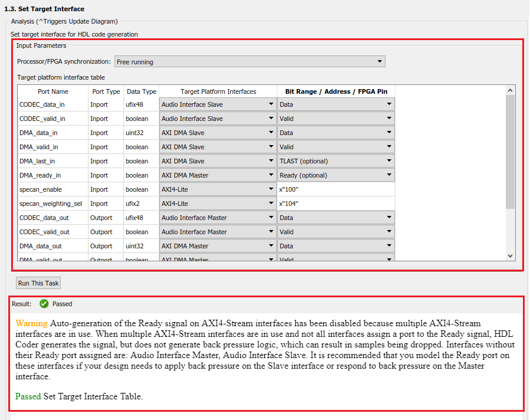Open the Bit Range dropdown for DMA_data_in

point(389,133)
